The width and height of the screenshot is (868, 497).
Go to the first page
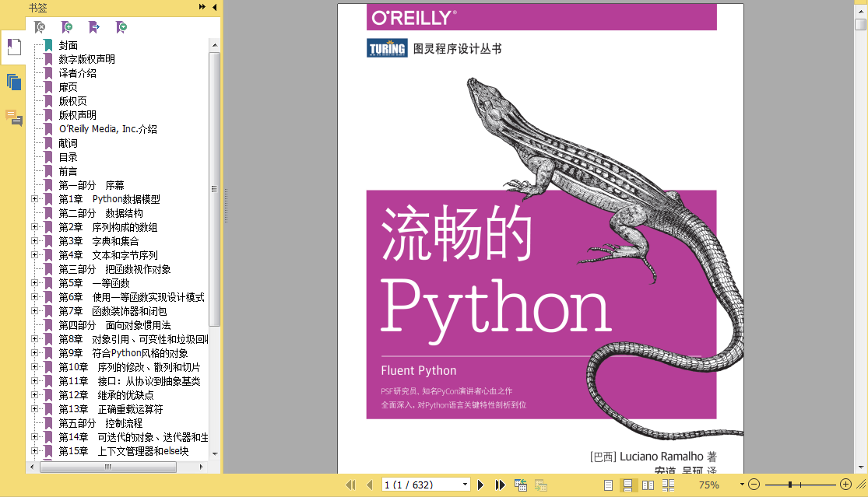[350, 485]
